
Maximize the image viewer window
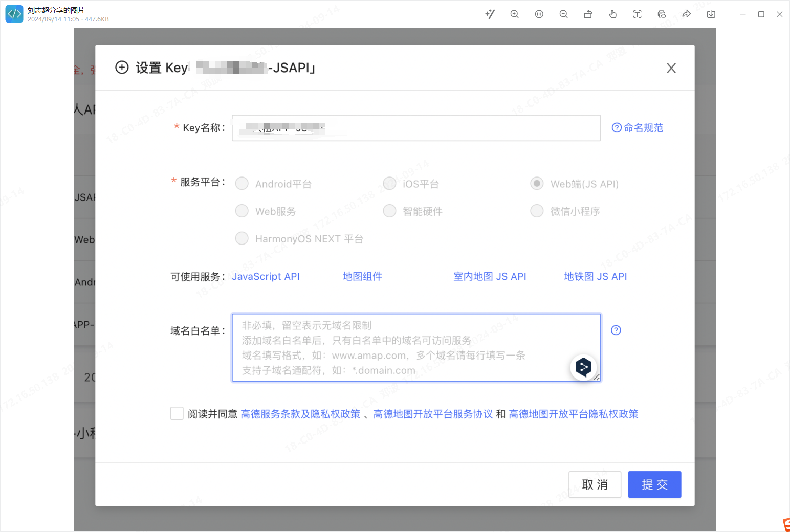point(761,14)
